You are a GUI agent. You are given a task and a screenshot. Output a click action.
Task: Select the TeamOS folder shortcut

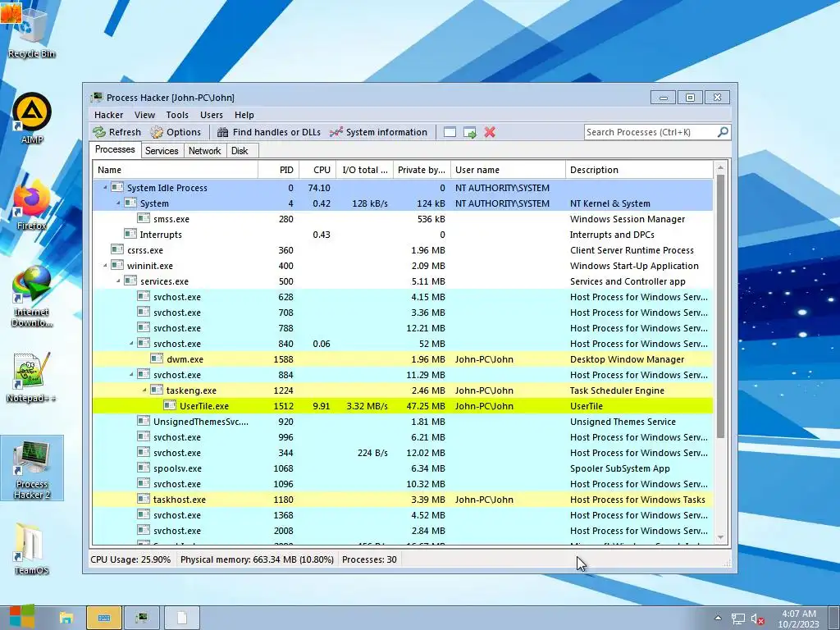[x=32, y=549]
